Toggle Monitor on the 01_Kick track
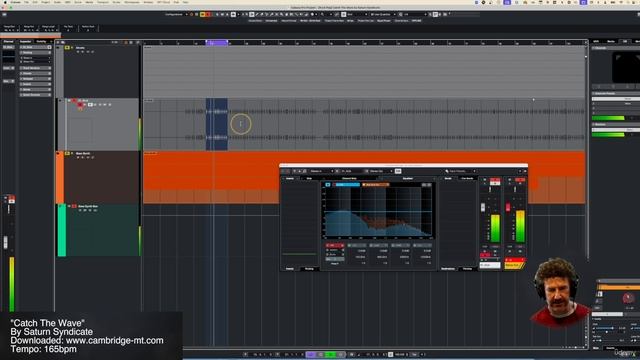640x360 pixels. pyautogui.click(x=85, y=105)
